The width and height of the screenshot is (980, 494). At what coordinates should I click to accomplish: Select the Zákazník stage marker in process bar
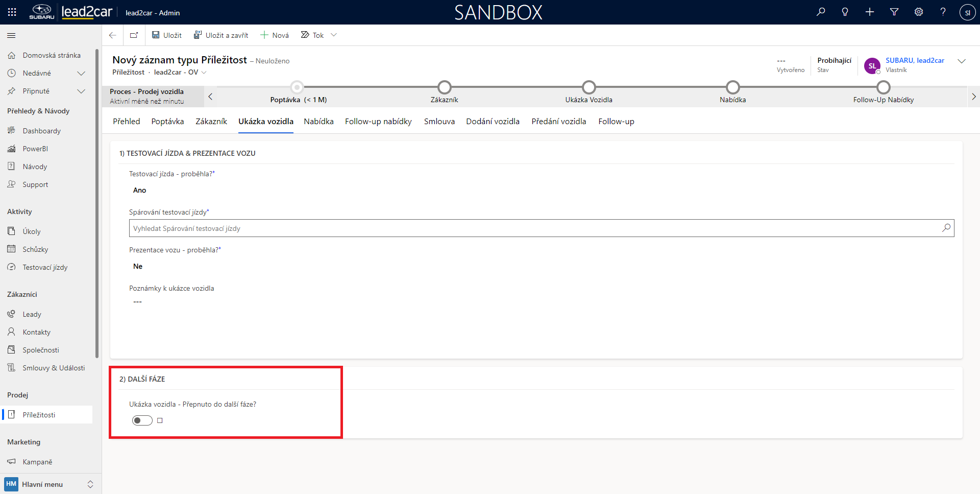445,87
